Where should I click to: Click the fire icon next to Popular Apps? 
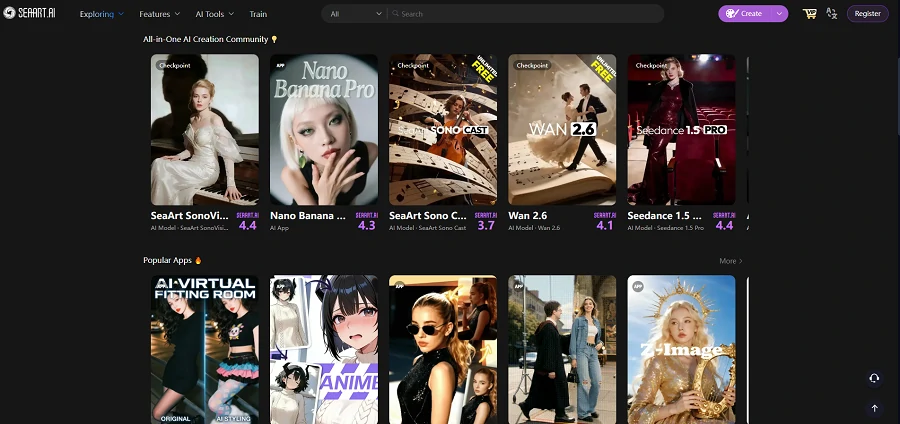(198, 260)
